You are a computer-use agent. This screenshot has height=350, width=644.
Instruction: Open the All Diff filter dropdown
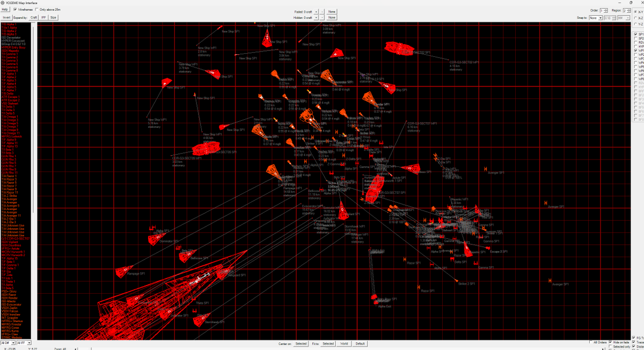[8, 342]
